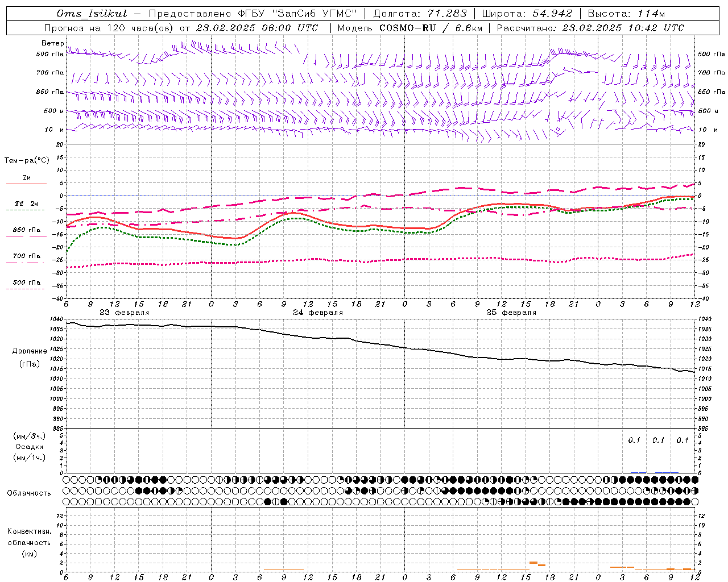Click the station name Oms_Isilkul

(92, 14)
